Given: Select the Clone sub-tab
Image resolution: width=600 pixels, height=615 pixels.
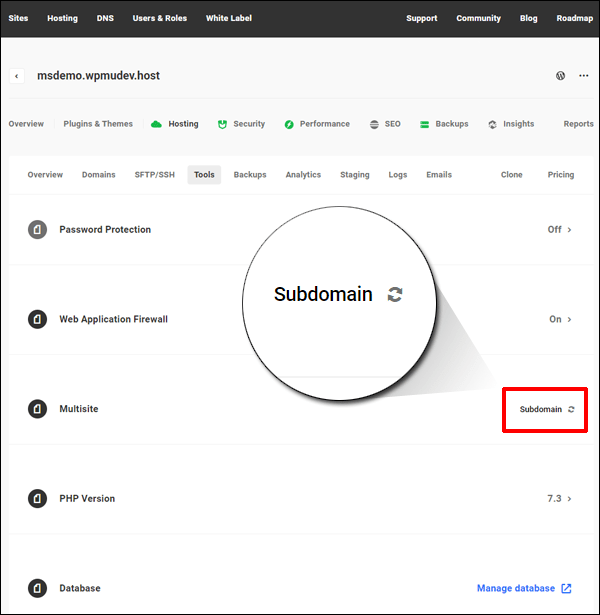Looking at the screenshot, I should point(511,175).
